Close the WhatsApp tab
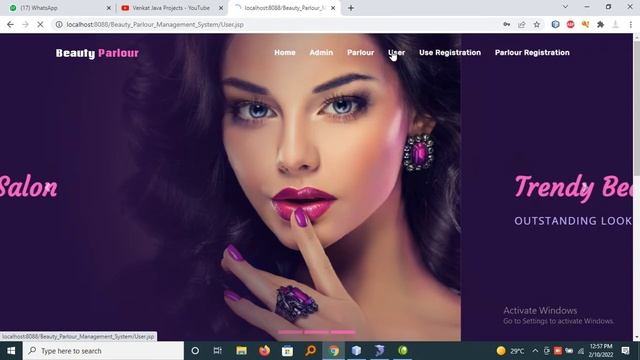This screenshot has width=640, height=360. coord(109,8)
